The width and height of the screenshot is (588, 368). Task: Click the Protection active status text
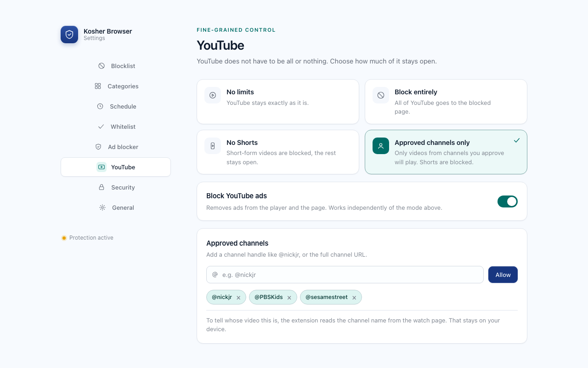(x=91, y=238)
